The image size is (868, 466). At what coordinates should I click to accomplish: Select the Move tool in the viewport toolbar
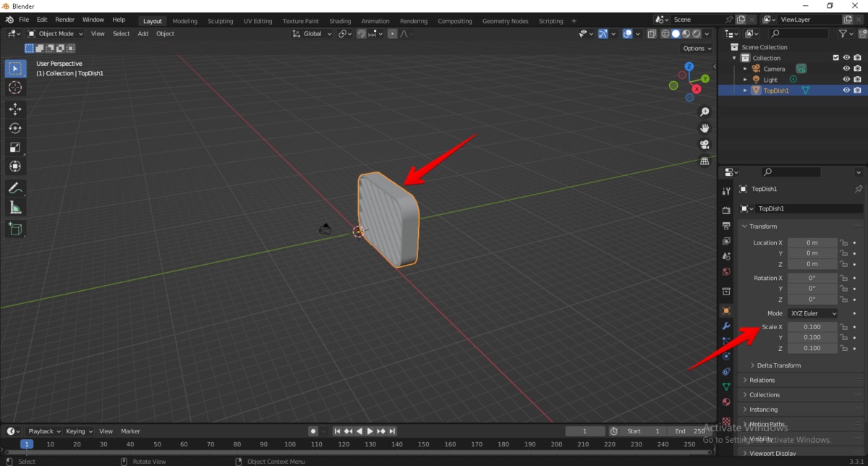tap(15, 109)
